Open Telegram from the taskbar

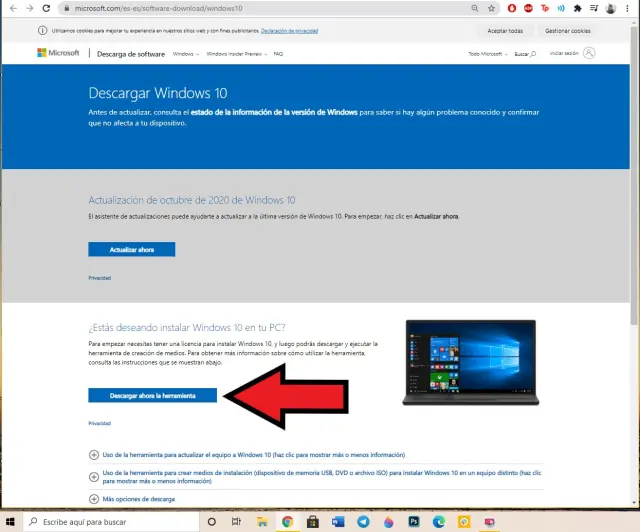pos(362,522)
